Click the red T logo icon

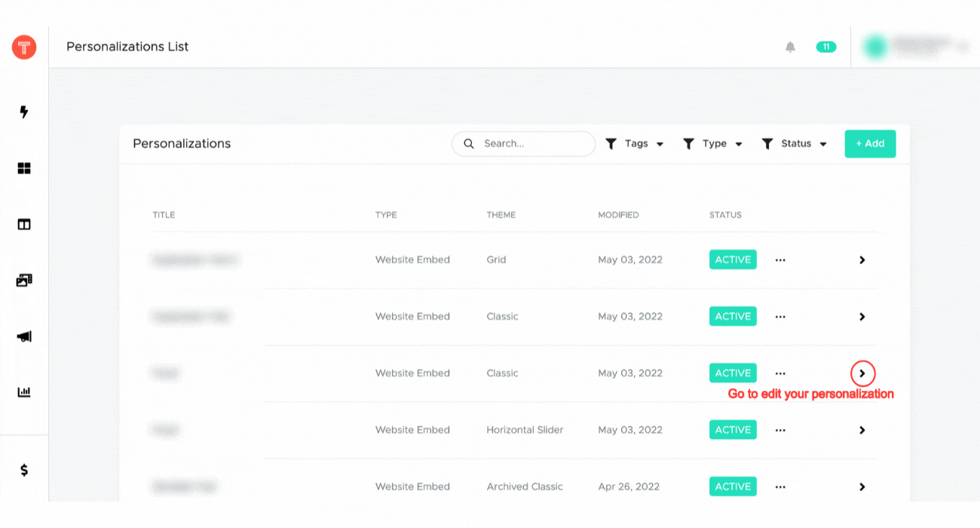(x=24, y=48)
